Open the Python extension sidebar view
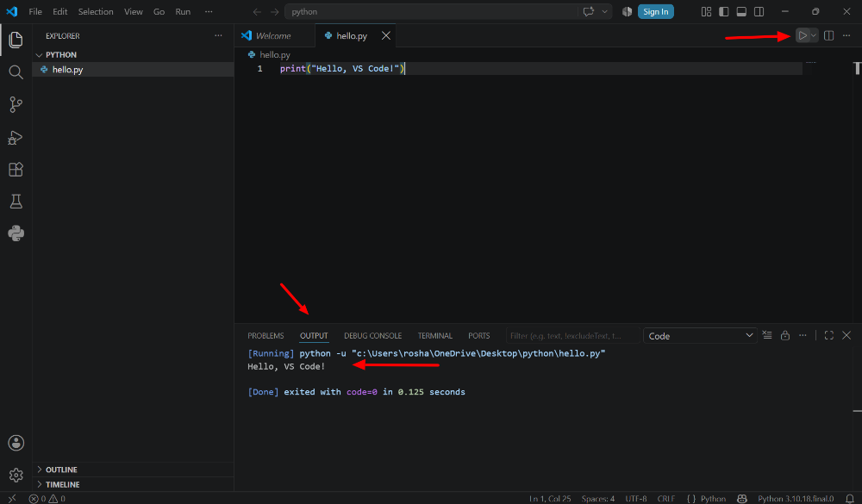The height and width of the screenshot is (504, 862). coord(16,233)
